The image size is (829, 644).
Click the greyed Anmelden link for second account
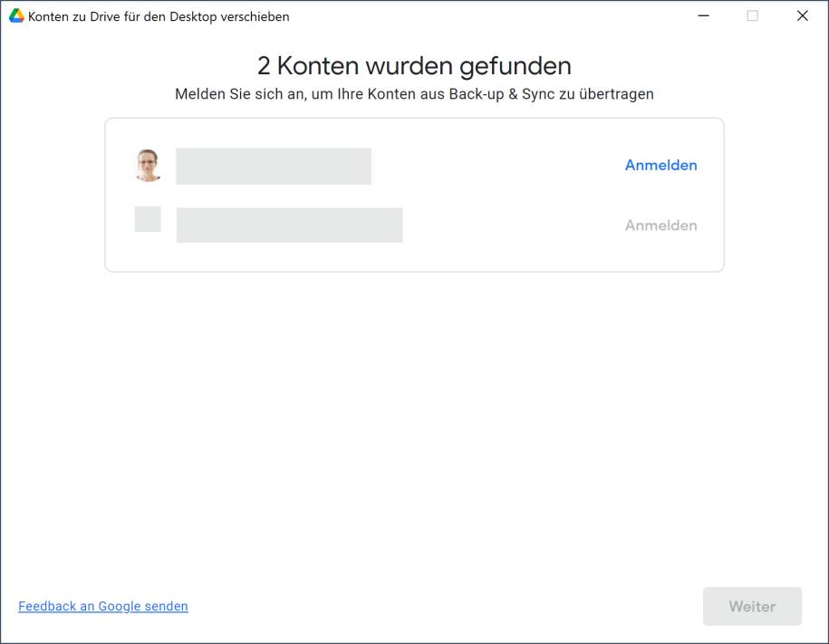click(660, 226)
